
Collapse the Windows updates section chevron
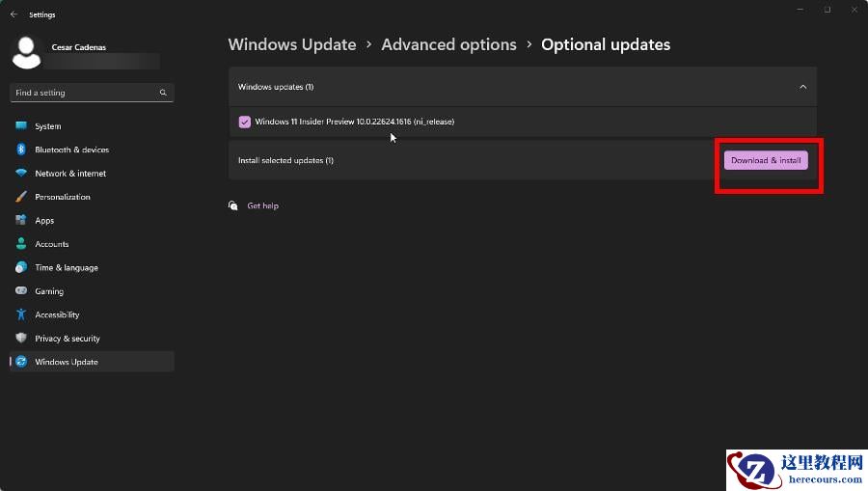pos(802,87)
